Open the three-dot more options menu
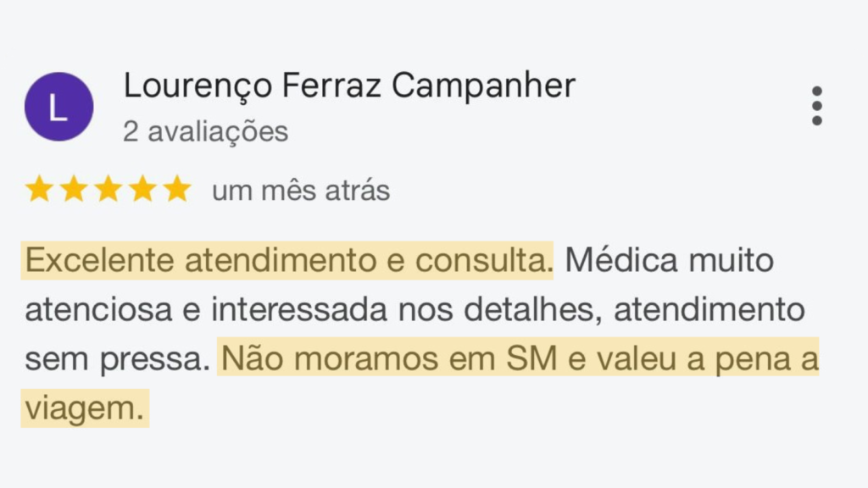 click(x=816, y=106)
